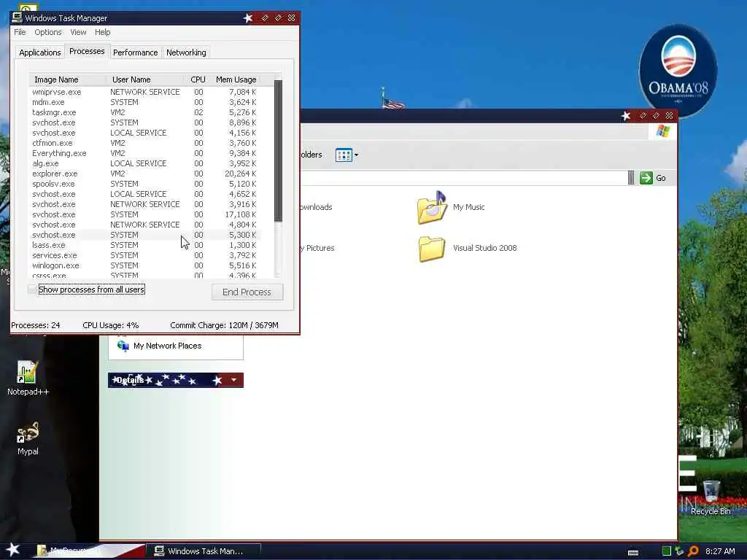
Task: Select the explorer.exe process row
Action: pyautogui.click(x=144, y=174)
